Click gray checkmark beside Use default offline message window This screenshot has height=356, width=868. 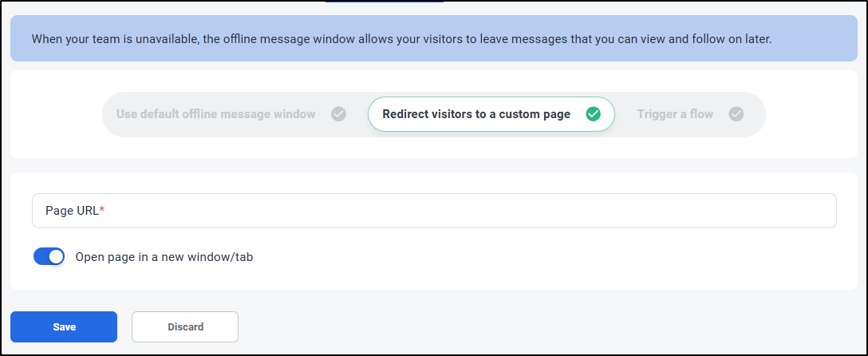[x=339, y=114]
